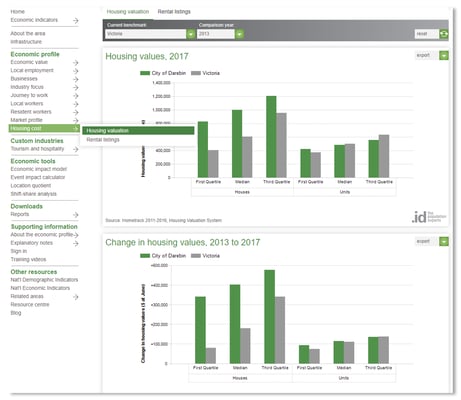Open export dropdown for Change in housing values chart
Viewport: 461px width, 400px height.
click(x=444, y=241)
